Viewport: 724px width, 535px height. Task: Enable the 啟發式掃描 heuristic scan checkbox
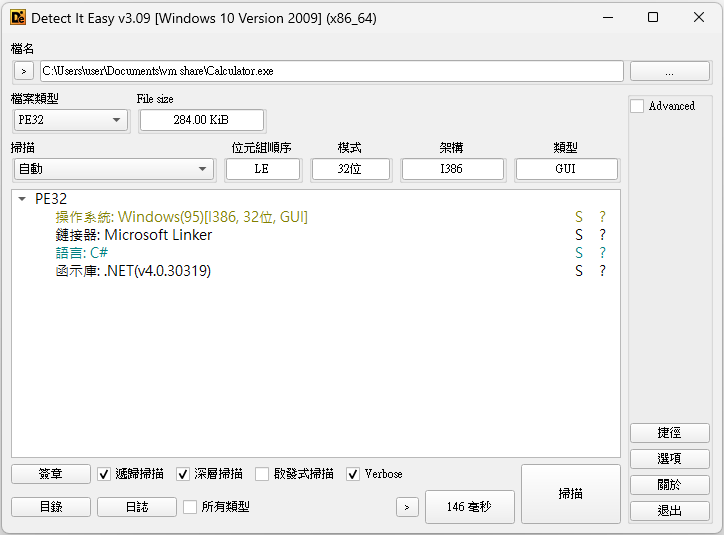point(262,474)
